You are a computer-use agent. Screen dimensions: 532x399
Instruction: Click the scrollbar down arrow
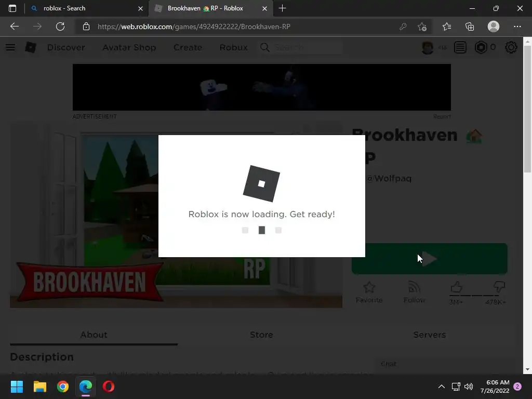[x=527, y=369]
